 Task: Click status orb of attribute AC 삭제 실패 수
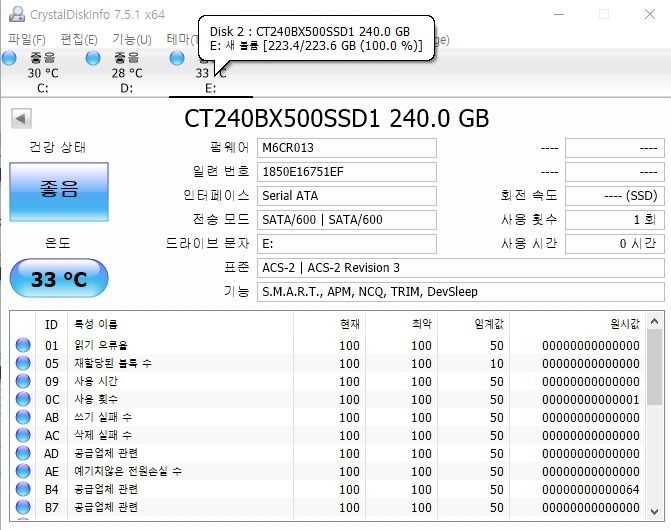[23, 435]
